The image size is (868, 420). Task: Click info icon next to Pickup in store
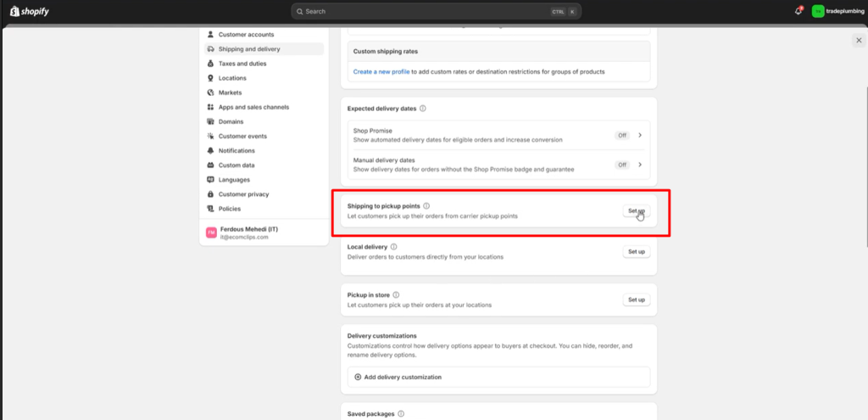coord(396,294)
